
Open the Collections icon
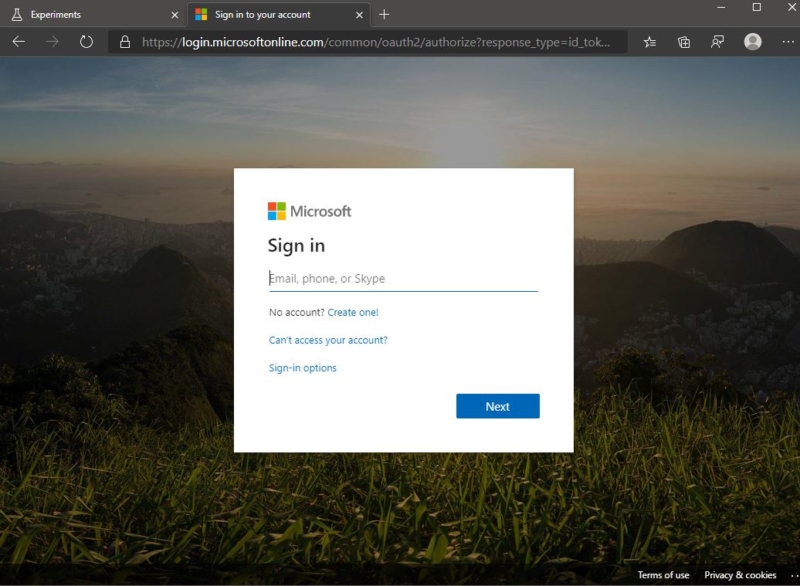pos(684,42)
